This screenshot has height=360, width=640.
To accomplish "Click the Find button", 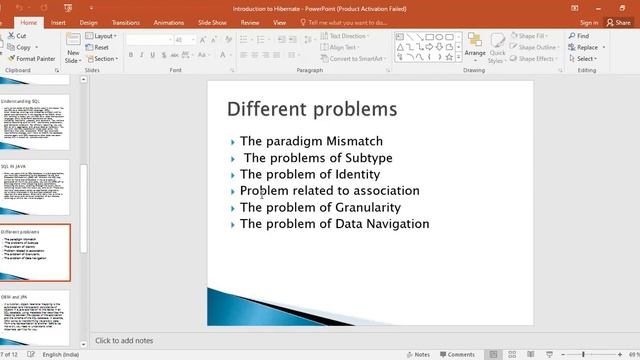I will 579,36.
